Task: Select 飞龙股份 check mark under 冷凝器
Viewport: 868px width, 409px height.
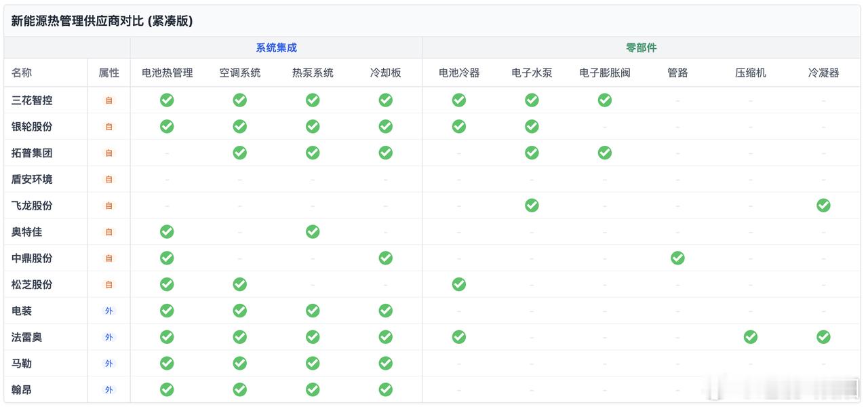Action: coord(824,206)
